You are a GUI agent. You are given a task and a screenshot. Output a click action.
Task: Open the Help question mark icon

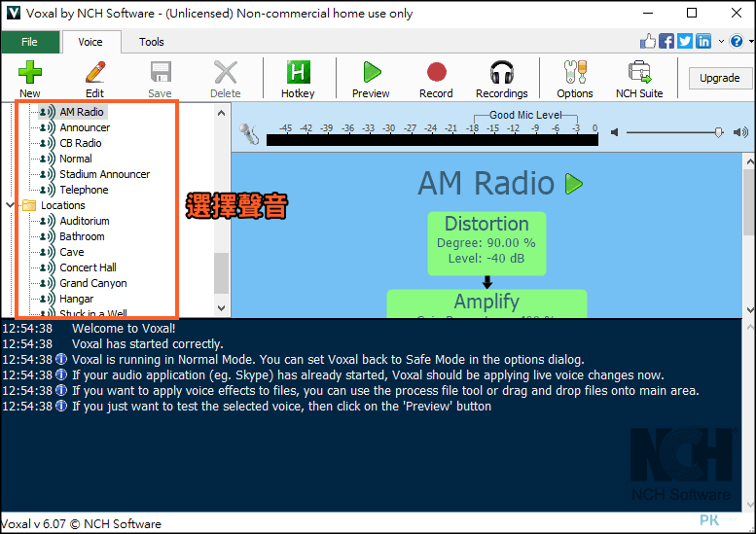pos(737,41)
